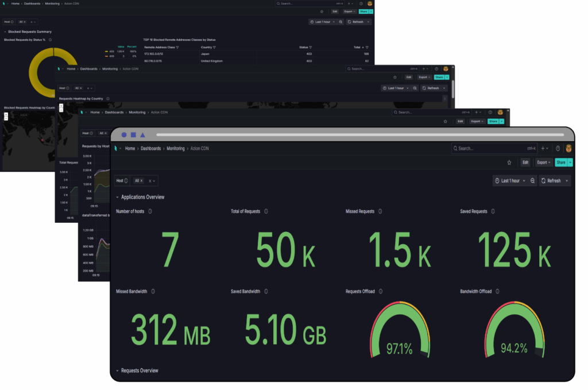Click the Edit dashboard button
This screenshot has width=588, height=390.
click(525, 163)
